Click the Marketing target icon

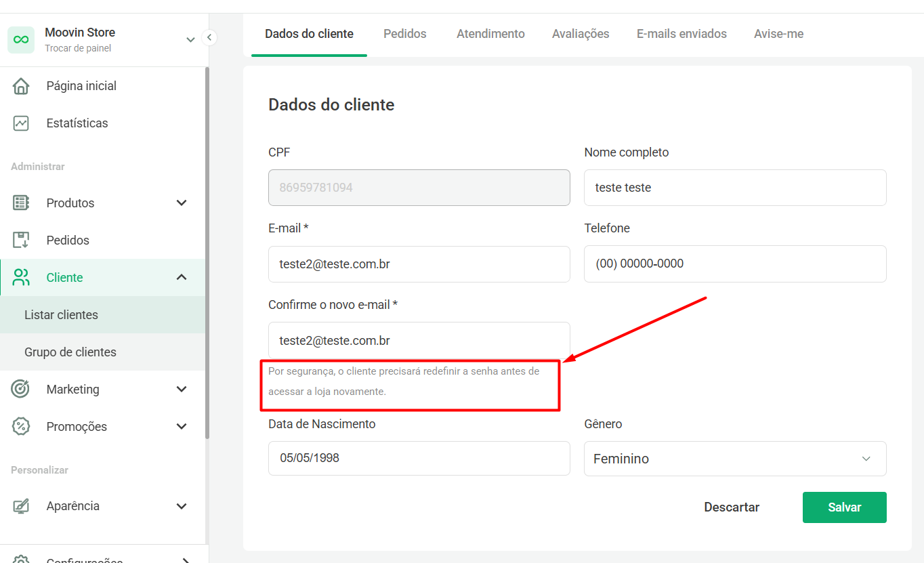(21, 389)
